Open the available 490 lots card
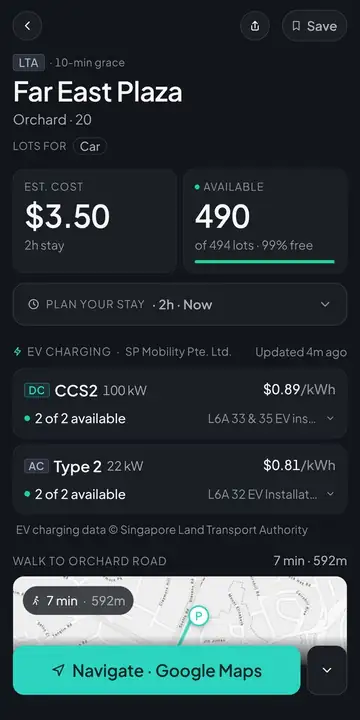Image resolution: width=360 pixels, height=720 pixels. click(265, 221)
